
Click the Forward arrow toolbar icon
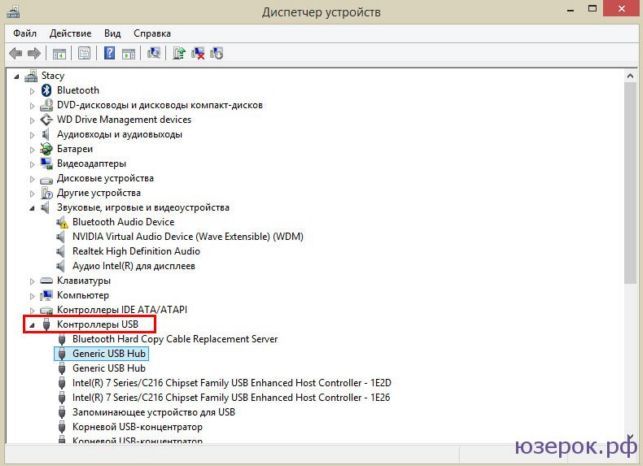34,53
